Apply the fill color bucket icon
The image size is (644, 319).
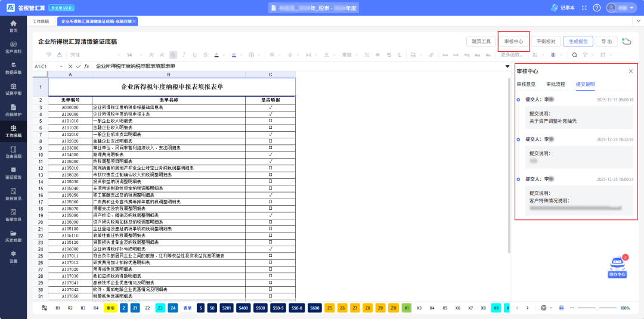coord(234,55)
